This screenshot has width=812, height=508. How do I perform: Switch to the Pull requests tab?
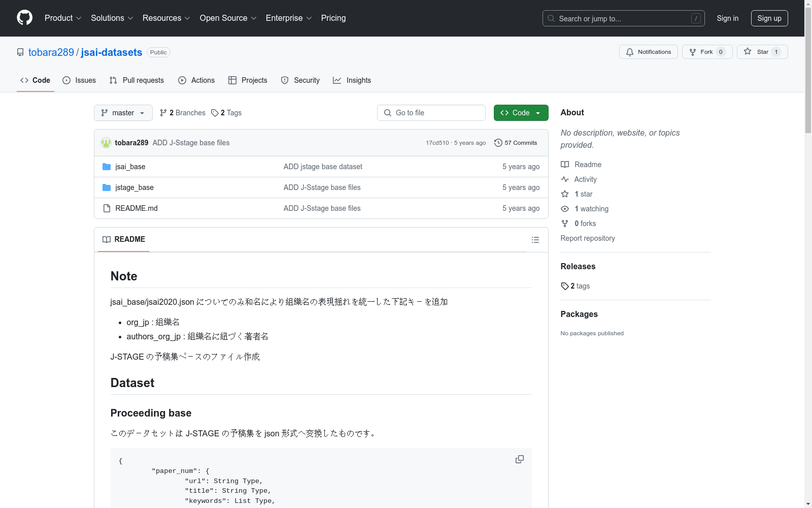[137, 80]
